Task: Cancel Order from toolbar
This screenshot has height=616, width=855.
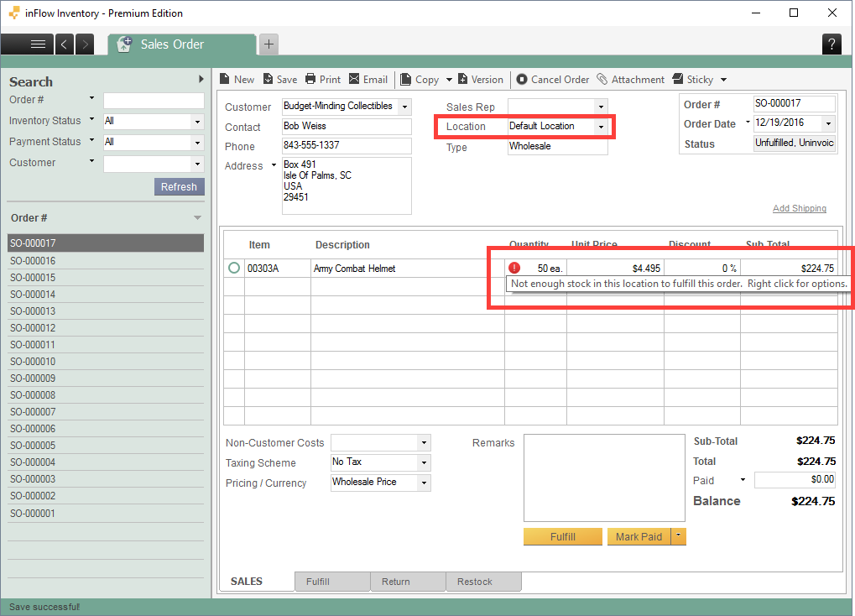Action: (x=553, y=80)
